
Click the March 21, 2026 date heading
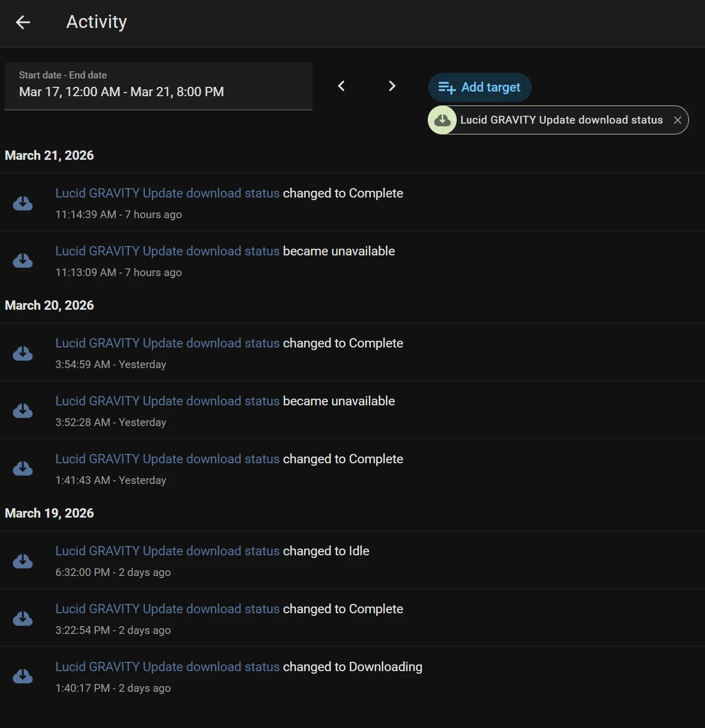tap(49, 155)
